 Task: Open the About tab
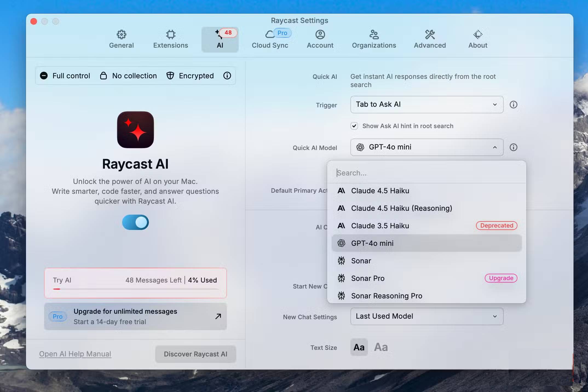(477, 39)
